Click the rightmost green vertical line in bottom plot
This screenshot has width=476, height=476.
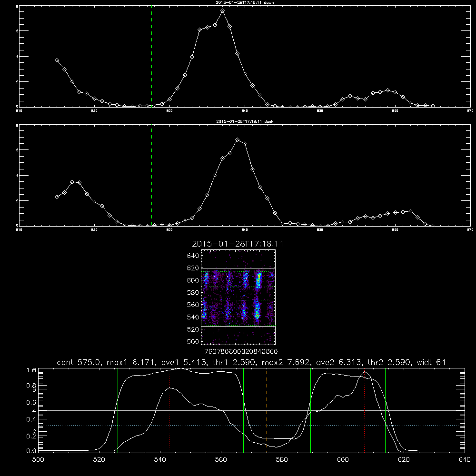coord(385,410)
